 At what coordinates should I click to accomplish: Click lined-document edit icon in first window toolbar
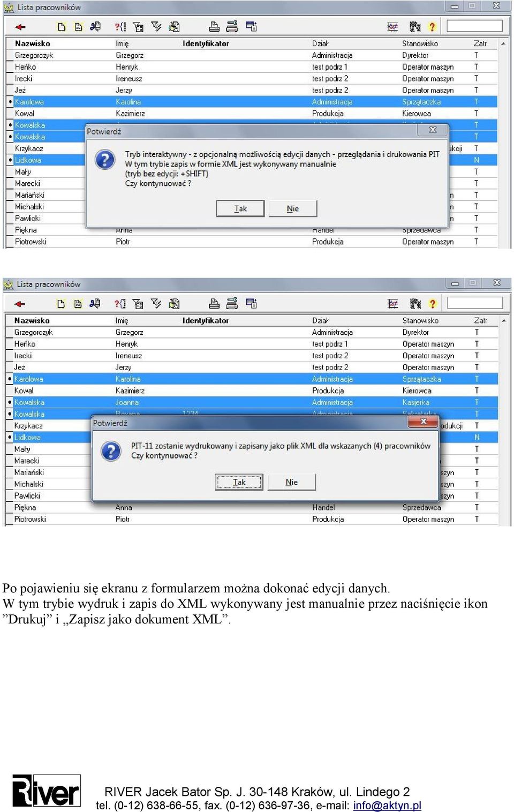(x=79, y=27)
